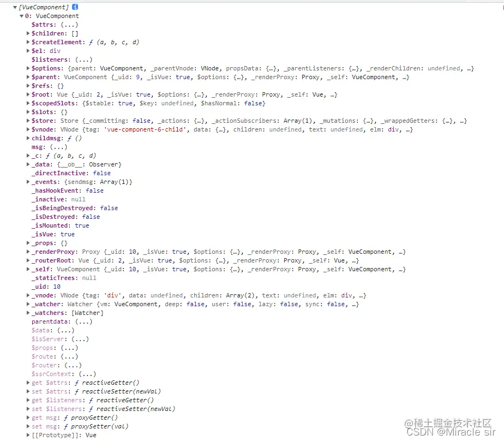Screen dimensions: 504x441
Task: Expand the $slots object
Action: 28,112
